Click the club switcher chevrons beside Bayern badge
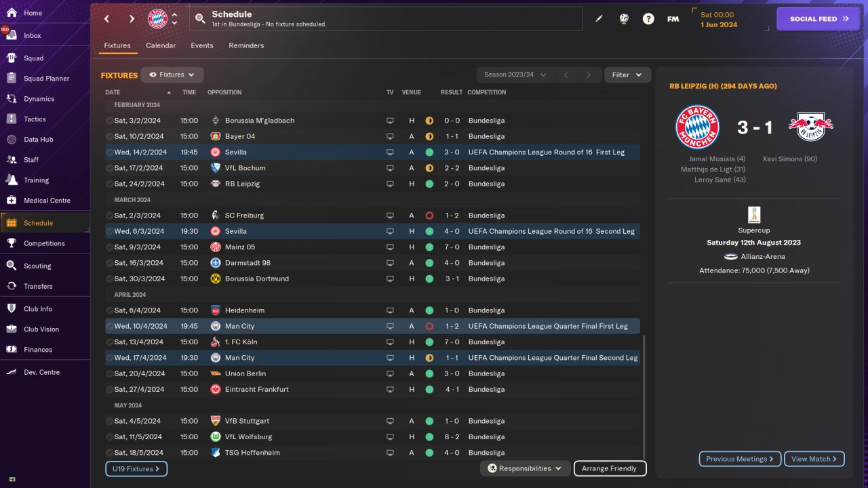 coord(174,19)
